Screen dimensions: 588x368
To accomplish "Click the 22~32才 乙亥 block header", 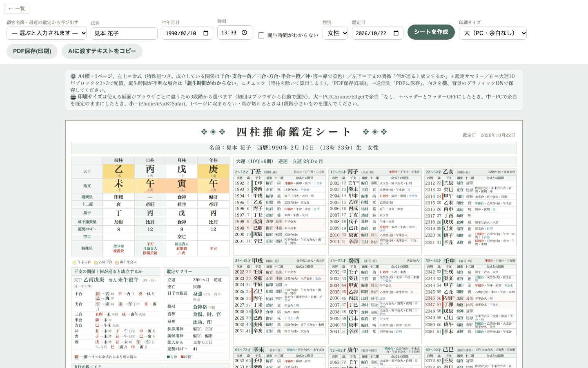I will 470,172.
